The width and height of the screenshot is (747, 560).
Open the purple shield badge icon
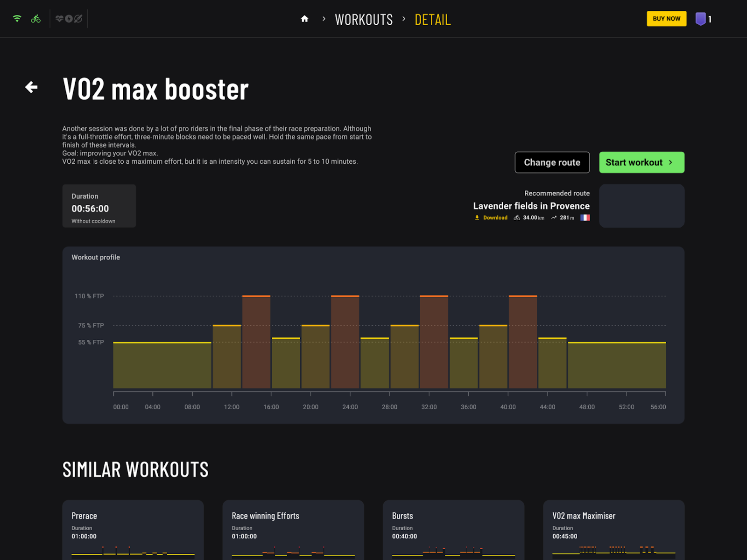point(700,19)
